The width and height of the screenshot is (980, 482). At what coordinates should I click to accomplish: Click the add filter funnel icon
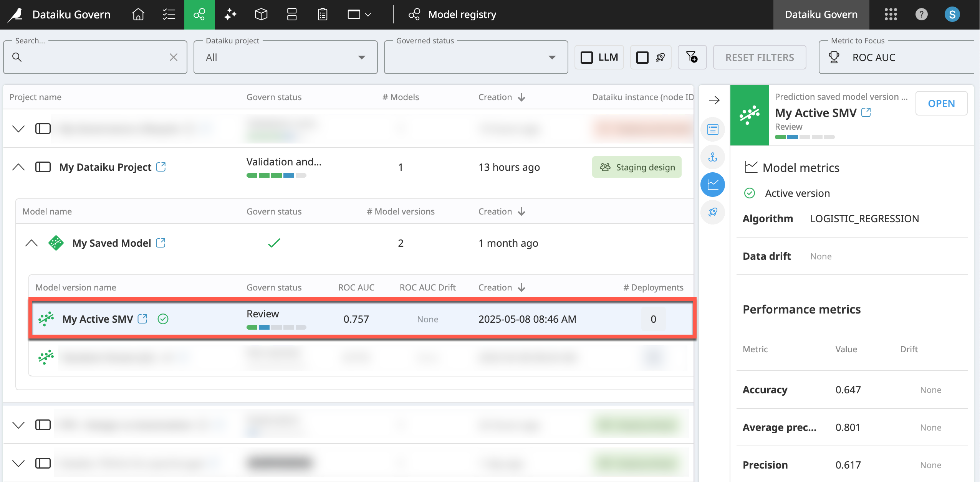(x=692, y=57)
